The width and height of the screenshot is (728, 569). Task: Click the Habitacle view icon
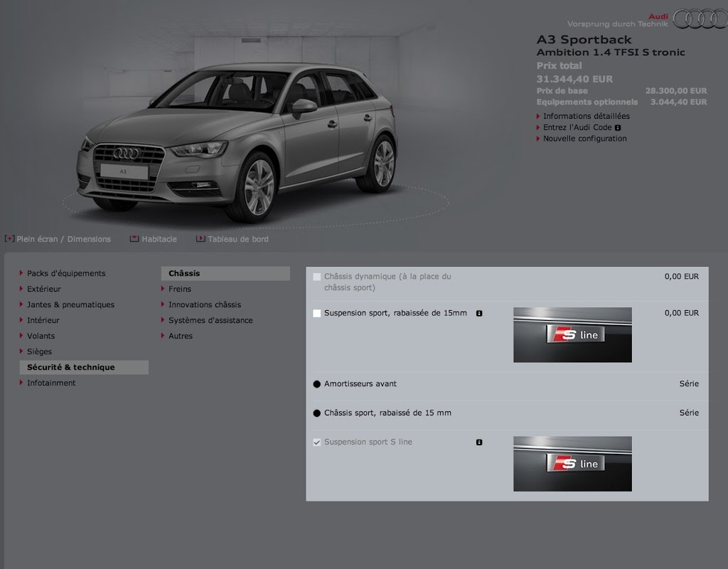pos(134,239)
